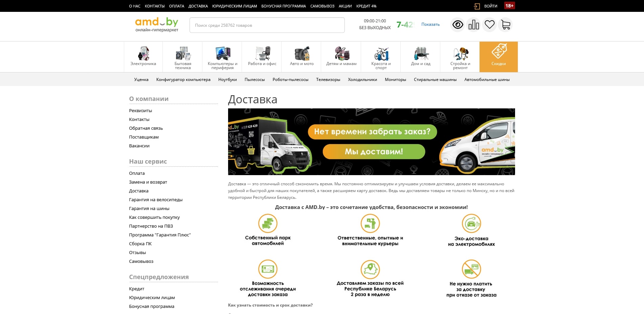This screenshot has width=644, height=314.
Task: Open the Скидки discounts section
Action: pos(498,57)
